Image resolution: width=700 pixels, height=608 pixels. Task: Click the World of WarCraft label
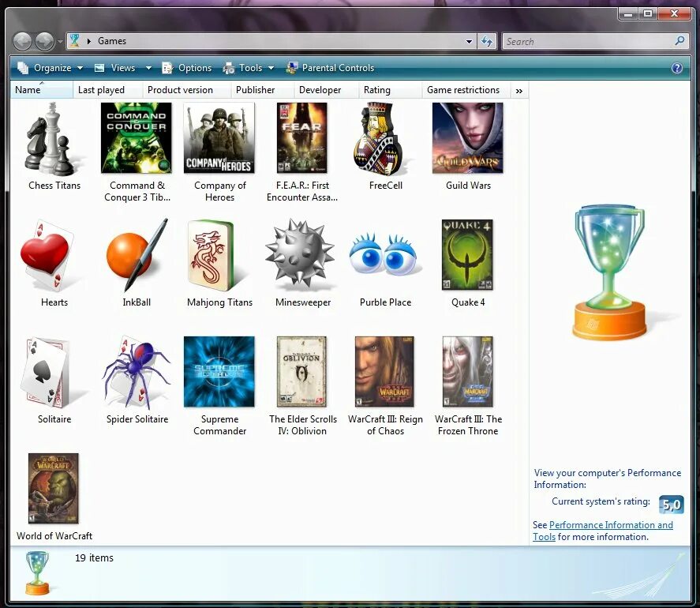[x=54, y=536]
